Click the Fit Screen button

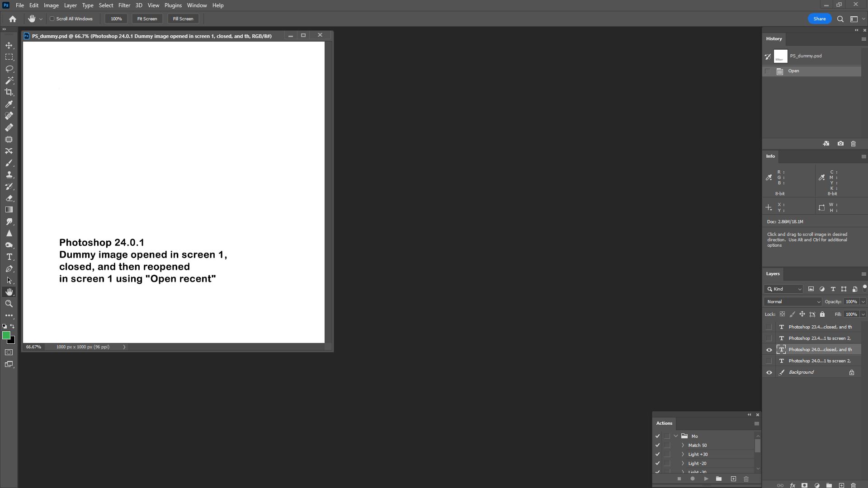point(146,19)
